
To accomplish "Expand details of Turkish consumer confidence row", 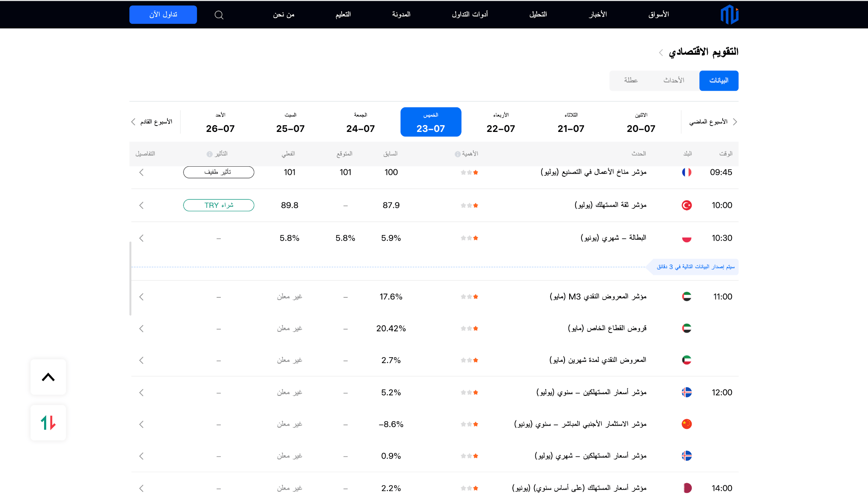I will (x=142, y=205).
